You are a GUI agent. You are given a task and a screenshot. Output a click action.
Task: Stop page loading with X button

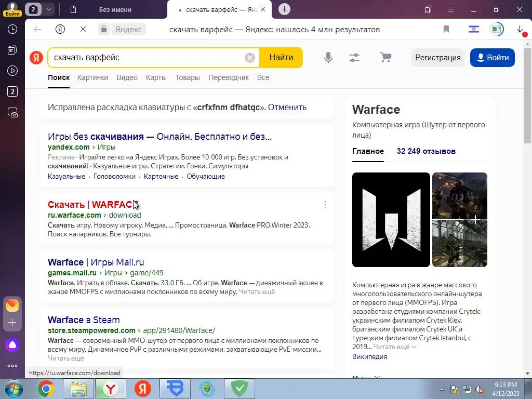pyautogui.click(x=83, y=29)
